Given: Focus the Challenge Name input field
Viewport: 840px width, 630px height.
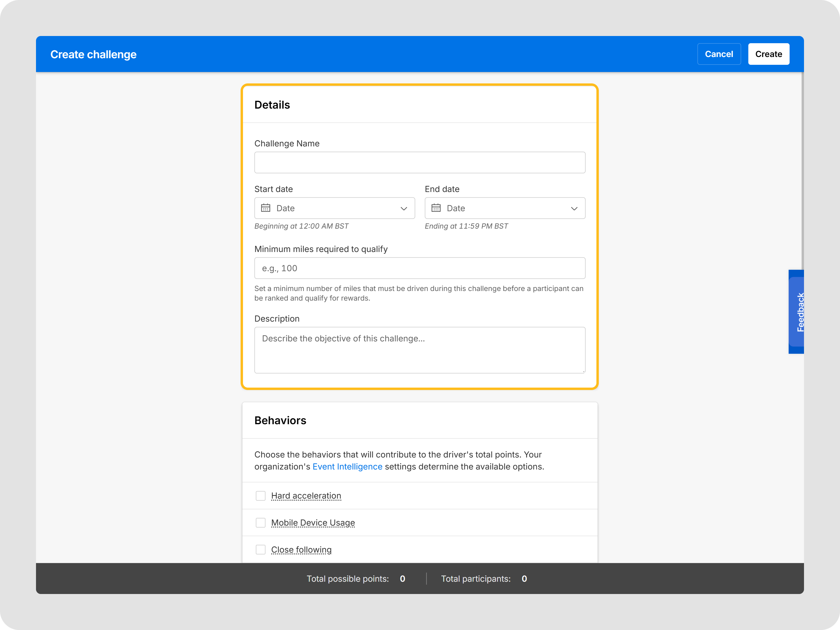Looking at the screenshot, I should click(420, 163).
